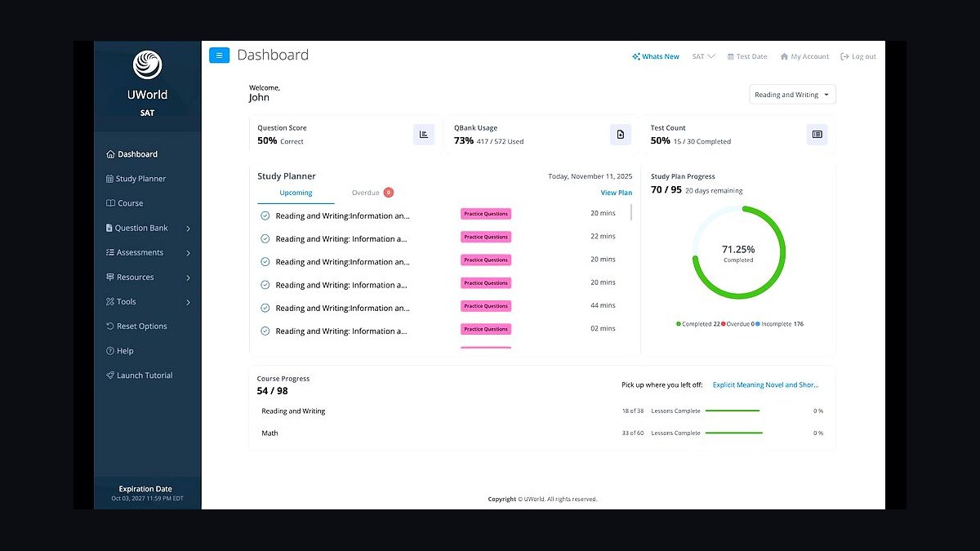Click Practice Questions tag on 44 mins row
980x551 pixels.
point(486,306)
